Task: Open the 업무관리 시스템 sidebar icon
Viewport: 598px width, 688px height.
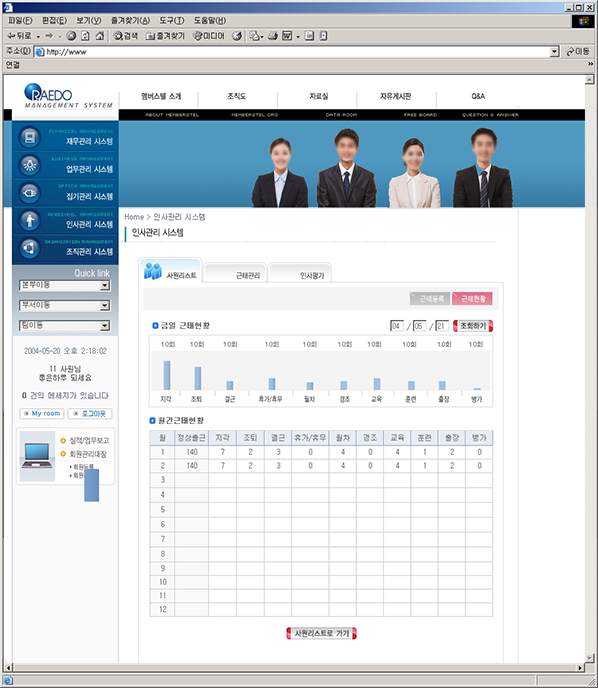Action: coord(30,165)
